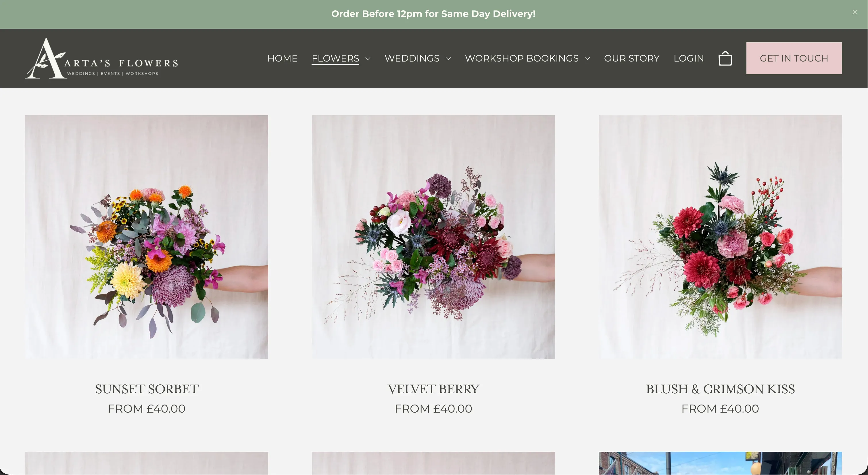
Task: Open the Workshop Bookings menu item
Action: pos(522,58)
